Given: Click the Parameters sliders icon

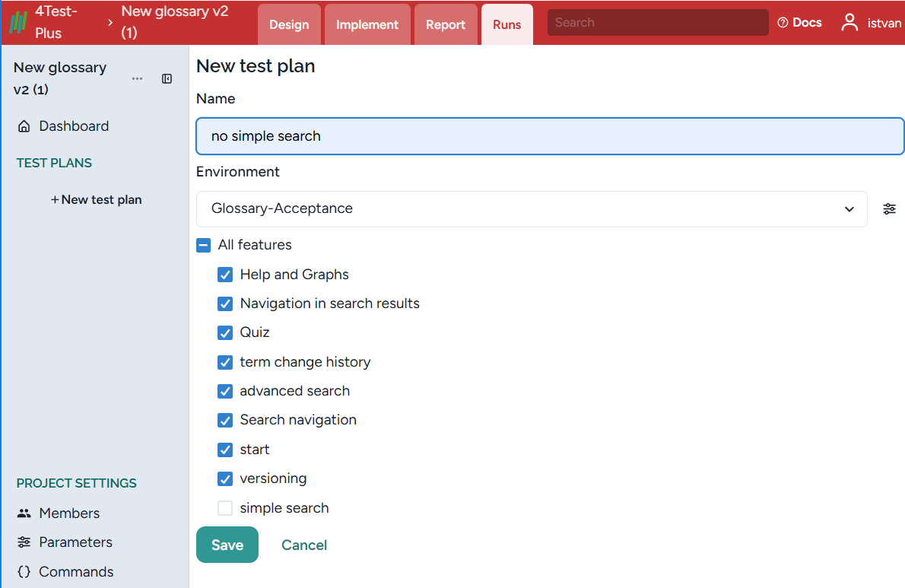Looking at the screenshot, I should (x=24, y=542).
